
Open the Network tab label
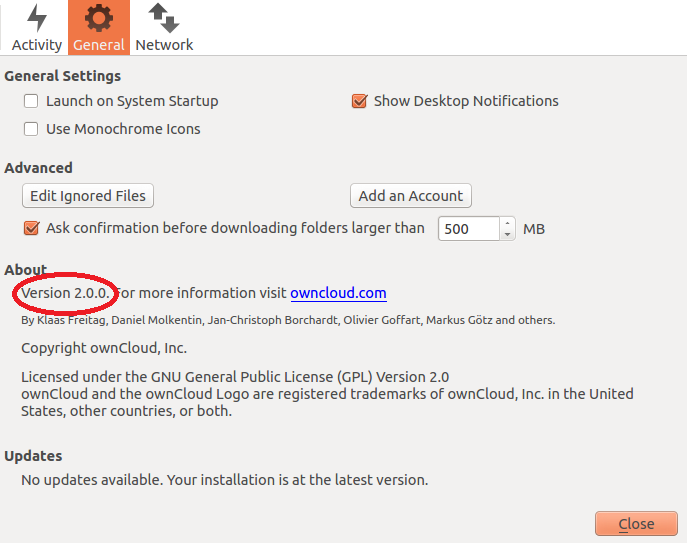[164, 45]
